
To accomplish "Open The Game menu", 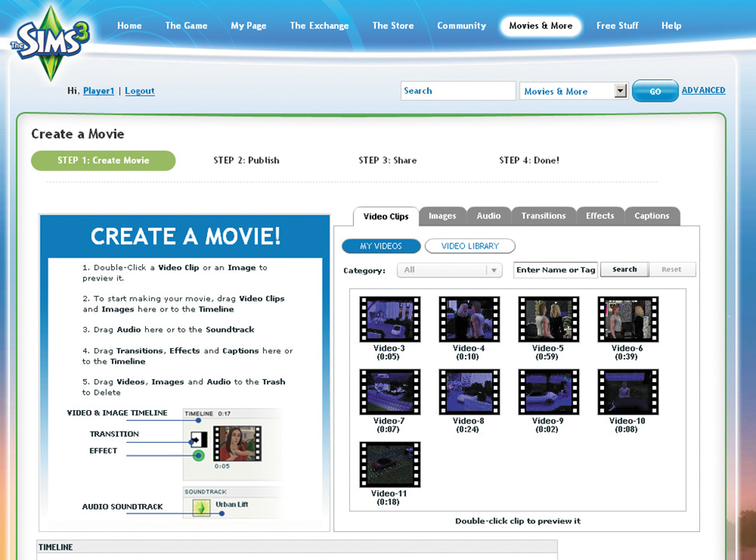I will [x=186, y=26].
